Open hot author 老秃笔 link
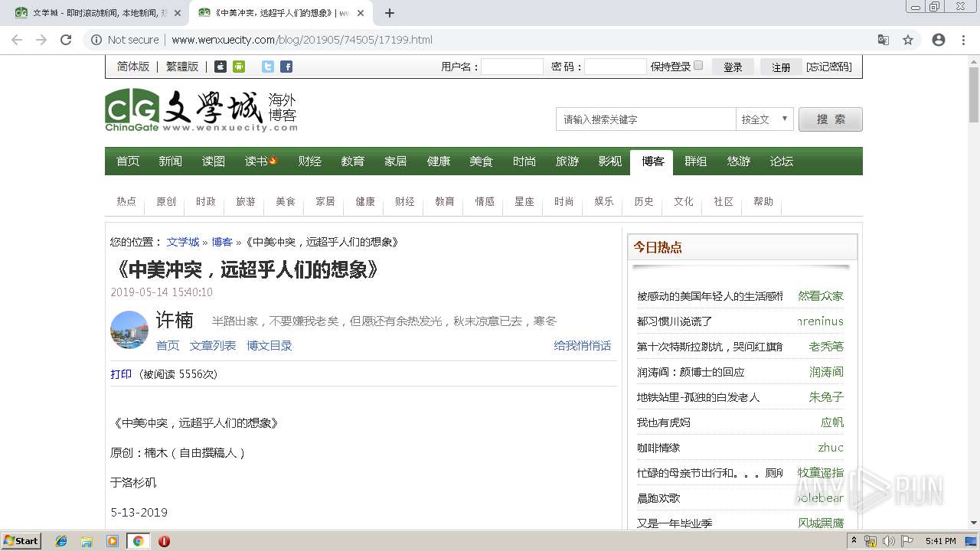Image resolution: width=980 pixels, height=551 pixels. (826, 347)
